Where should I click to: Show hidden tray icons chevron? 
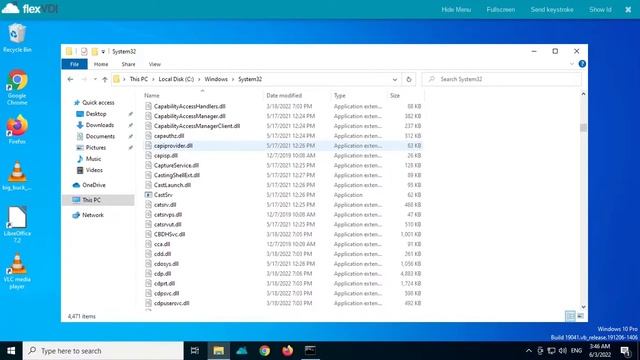pos(529,351)
